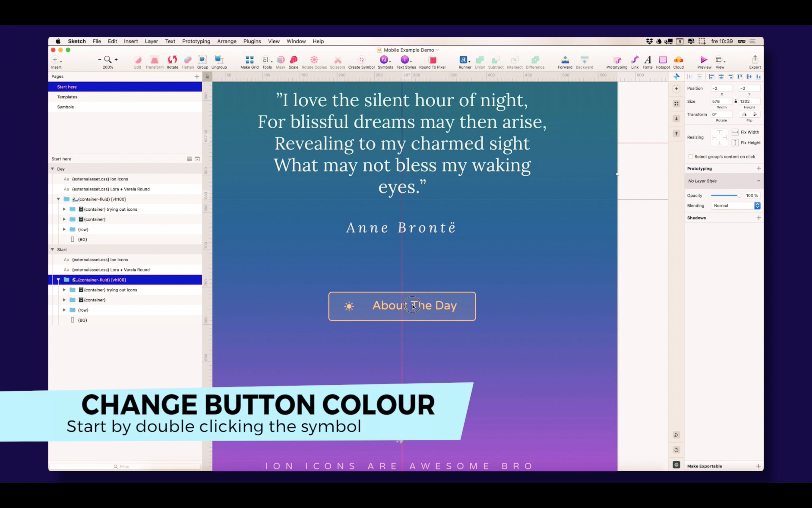This screenshot has width=812, height=508.
Task: Open the No Layer Style dropdown
Action: [724, 181]
